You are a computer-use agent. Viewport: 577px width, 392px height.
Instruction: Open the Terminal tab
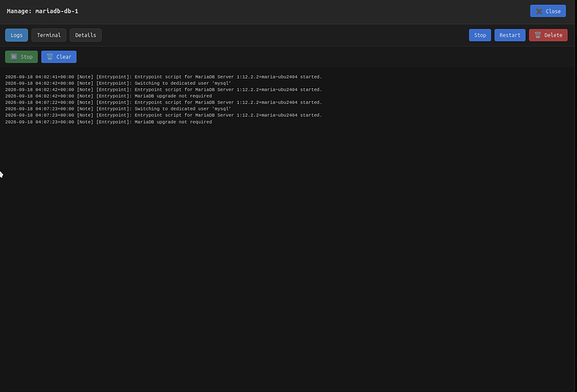[49, 35]
